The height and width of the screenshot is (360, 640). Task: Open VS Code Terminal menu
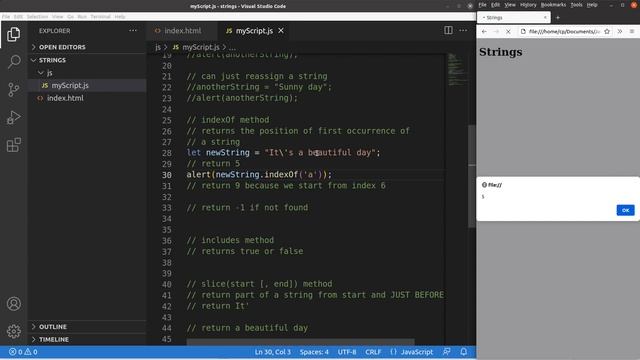click(100, 17)
